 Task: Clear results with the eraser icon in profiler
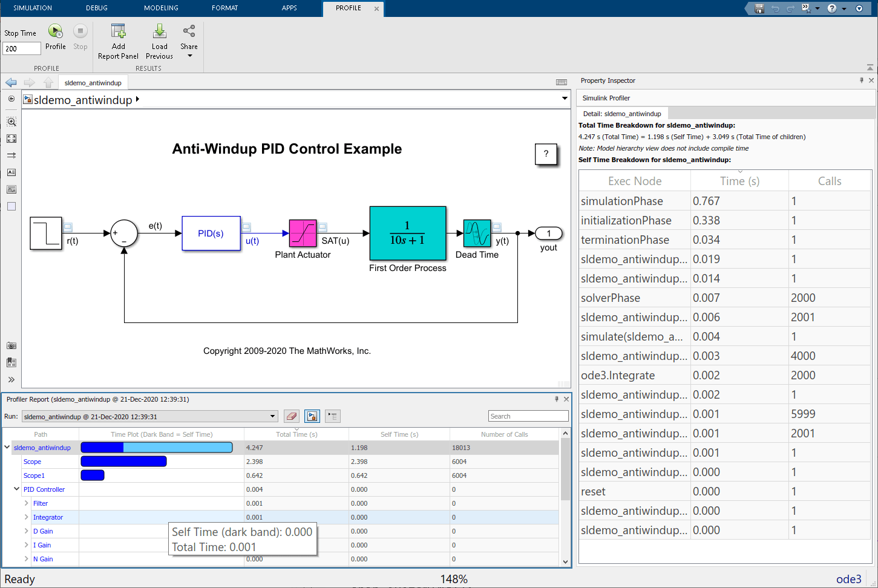(291, 416)
